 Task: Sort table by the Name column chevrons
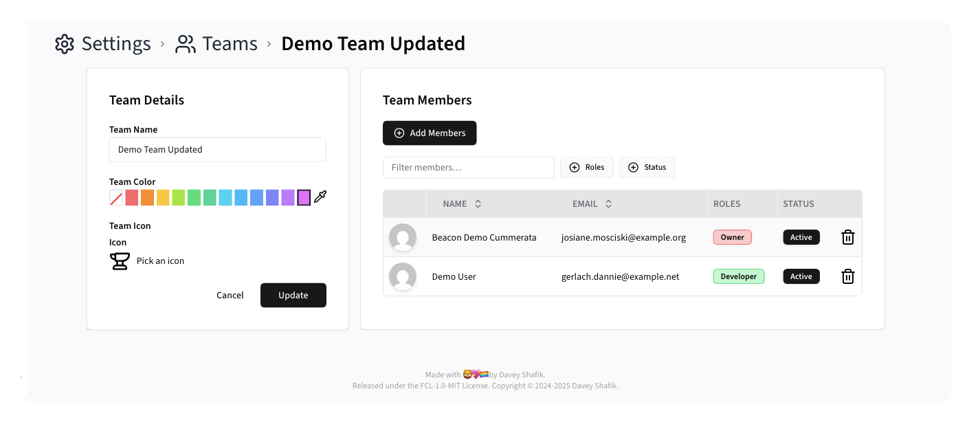point(479,203)
